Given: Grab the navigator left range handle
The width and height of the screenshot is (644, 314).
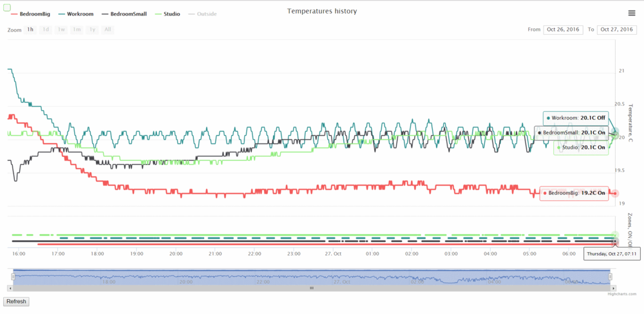Looking at the screenshot, I should 13,277.
